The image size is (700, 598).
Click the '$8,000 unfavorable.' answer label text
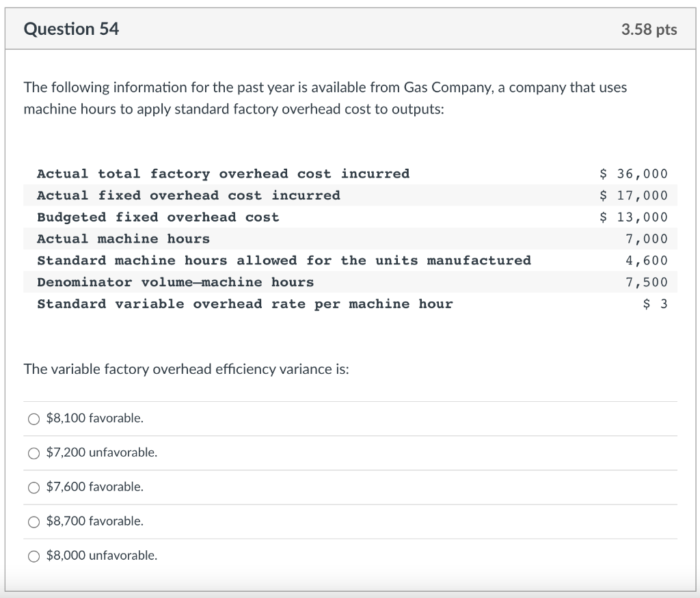pyautogui.click(x=102, y=556)
